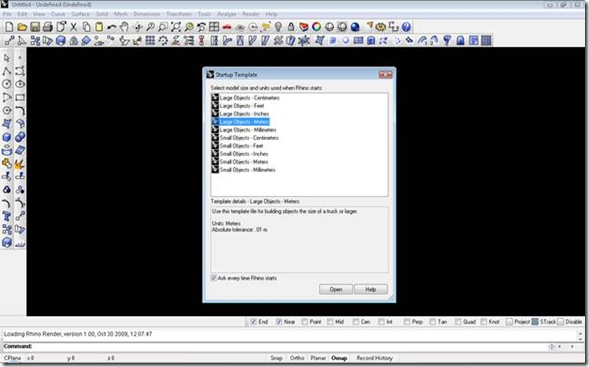Select the Circle tool
Image resolution: width=589 pixels, height=367 pixels.
7,84
